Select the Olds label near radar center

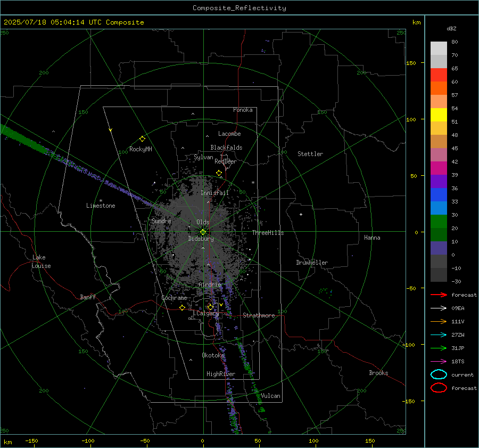tap(203, 222)
